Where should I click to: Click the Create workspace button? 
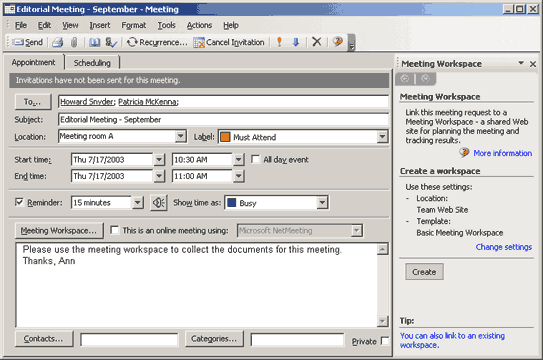click(424, 272)
